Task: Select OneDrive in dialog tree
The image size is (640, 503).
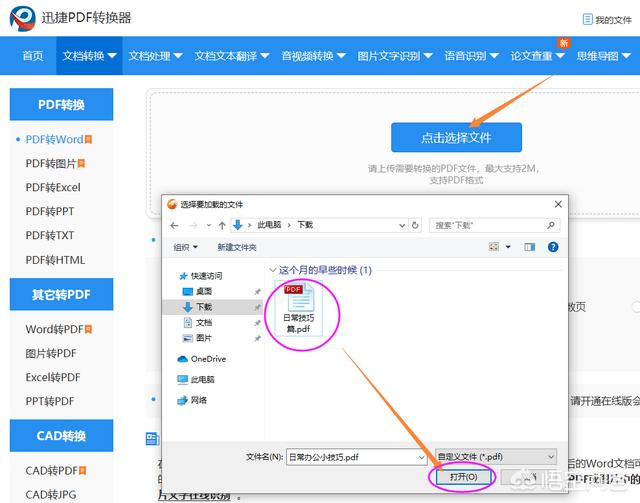Action: tap(208, 359)
